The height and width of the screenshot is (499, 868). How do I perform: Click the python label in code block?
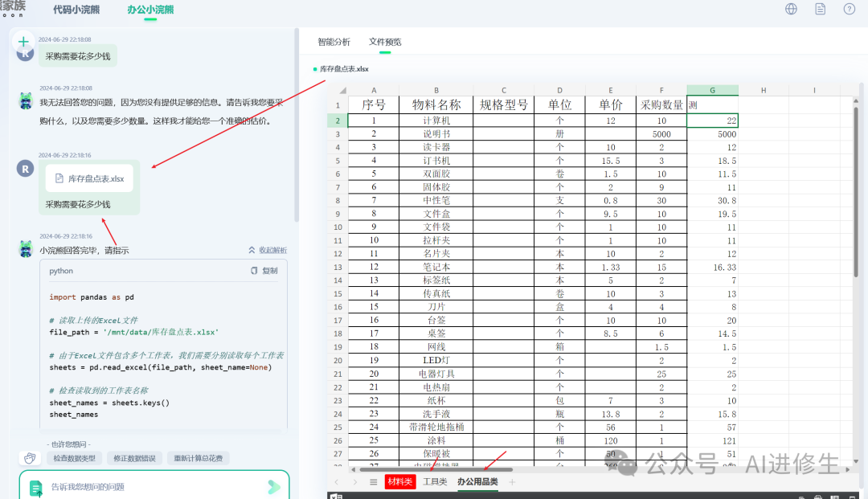(x=61, y=271)
